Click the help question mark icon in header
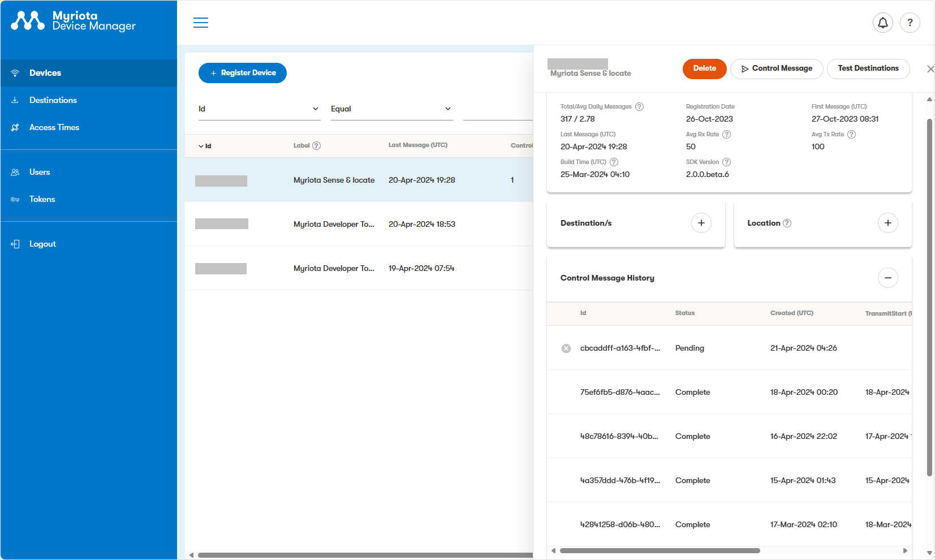The width and height of the screenshot is (935, 560). (910, 23)
